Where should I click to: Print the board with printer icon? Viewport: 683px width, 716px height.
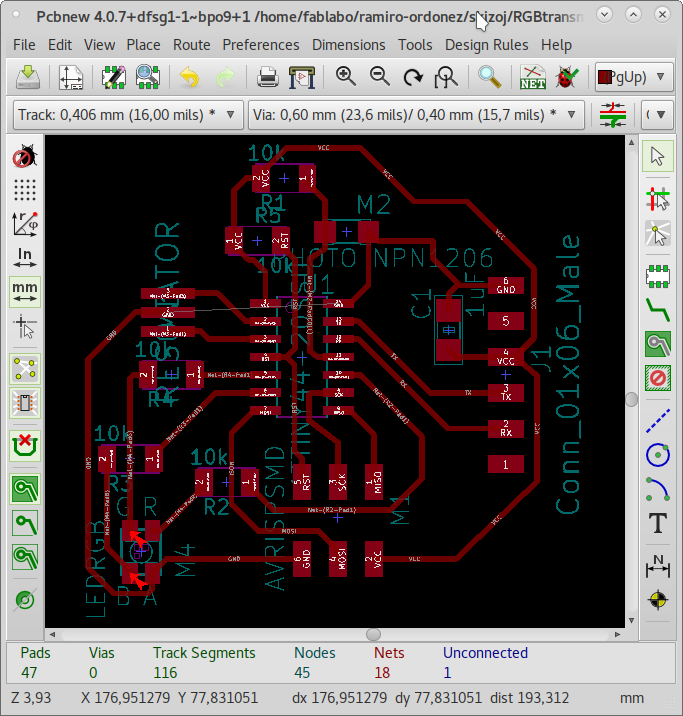(268, 77)
